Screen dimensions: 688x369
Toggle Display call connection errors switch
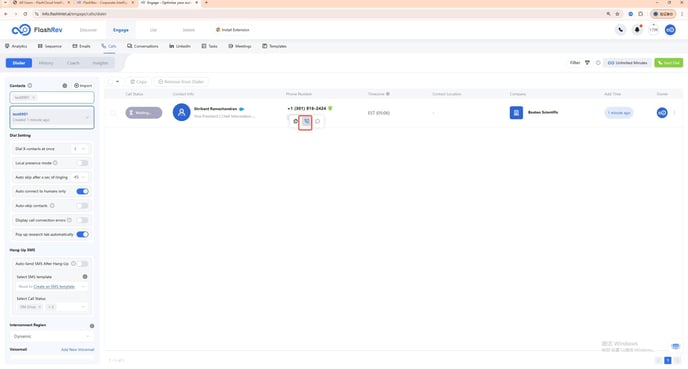tap(82, 220)
